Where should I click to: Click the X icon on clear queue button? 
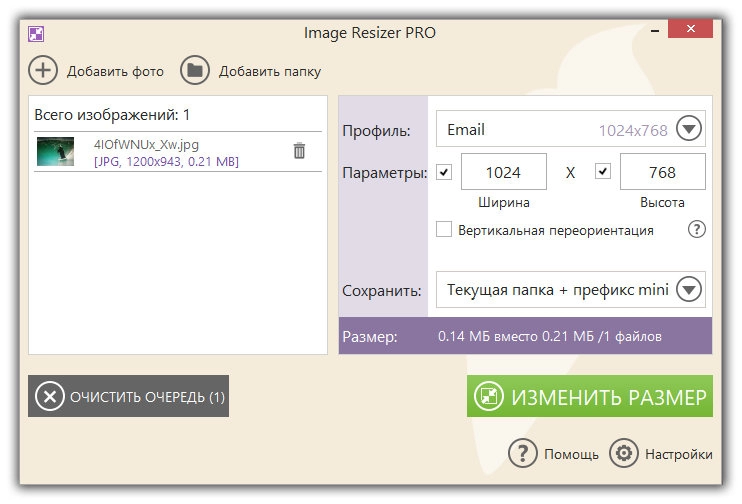click(49, 397)
